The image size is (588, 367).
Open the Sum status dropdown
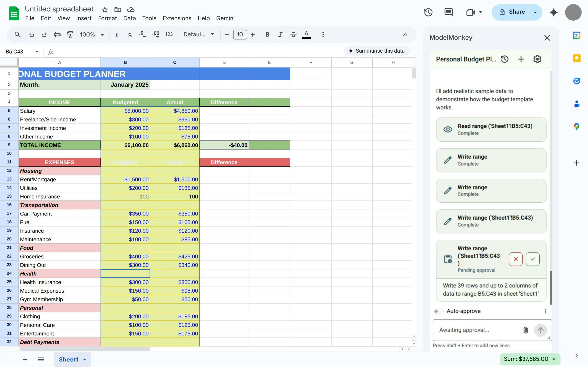[x=530, y=359]
